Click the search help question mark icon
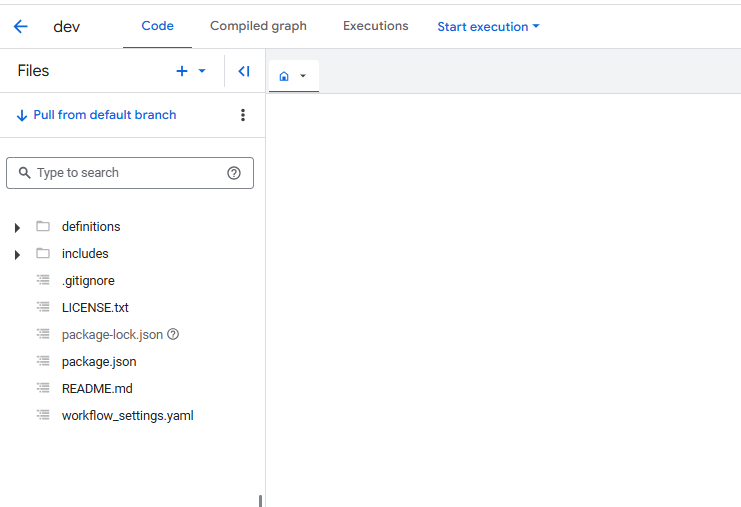The image size is (741, 507). coord(234,173)
